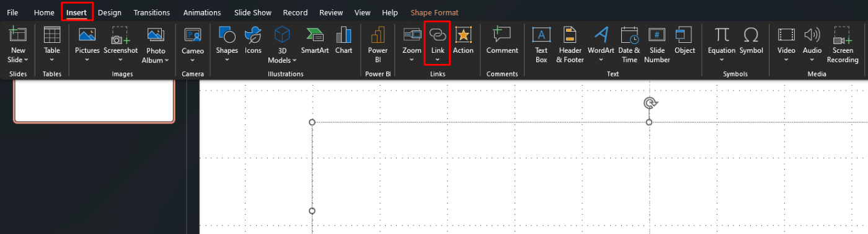Image resolution: width=868 pixels, height=234 pixels.
Task: Click the Action star icon
Action: [463, 35]
